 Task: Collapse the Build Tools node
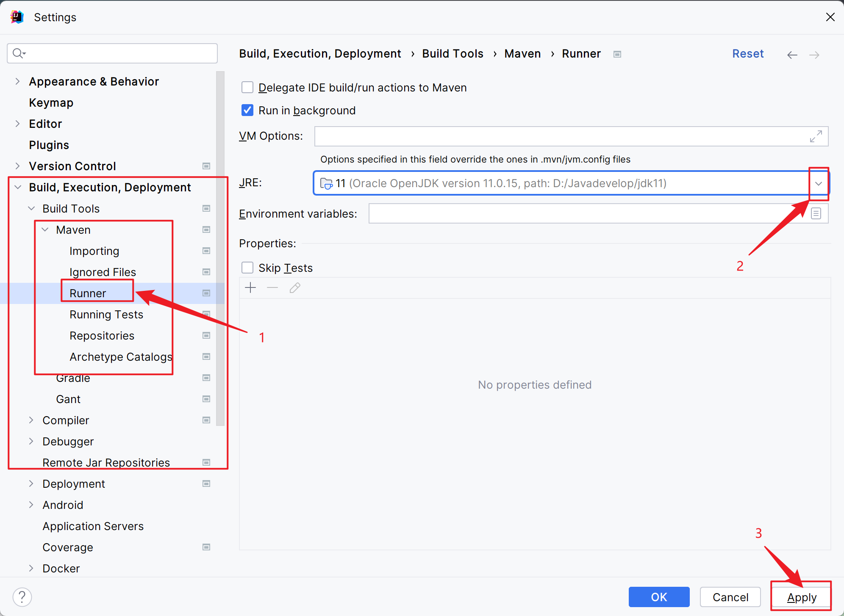31,208
